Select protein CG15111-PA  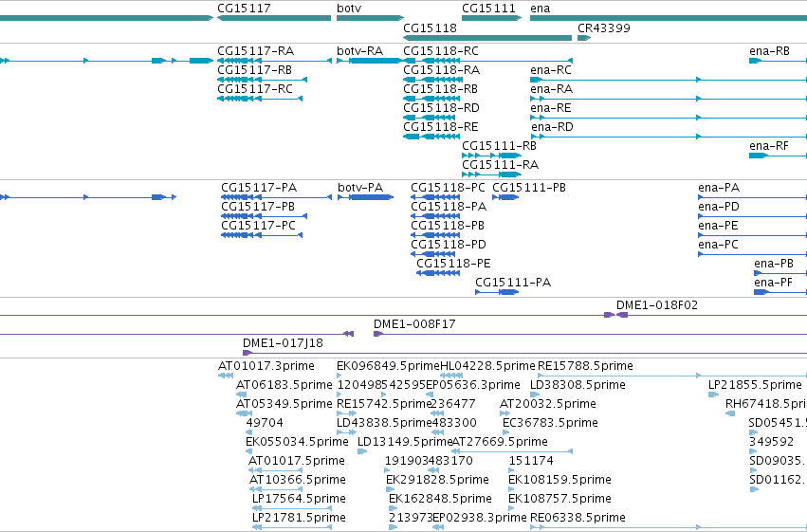click(x=513, y=283)
